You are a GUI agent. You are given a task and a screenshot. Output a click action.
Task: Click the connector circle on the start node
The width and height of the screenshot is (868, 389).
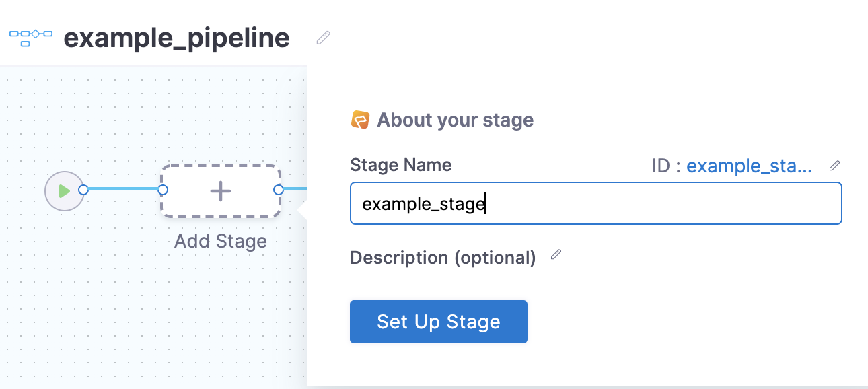pyautogui.click(x=83, y=190)
